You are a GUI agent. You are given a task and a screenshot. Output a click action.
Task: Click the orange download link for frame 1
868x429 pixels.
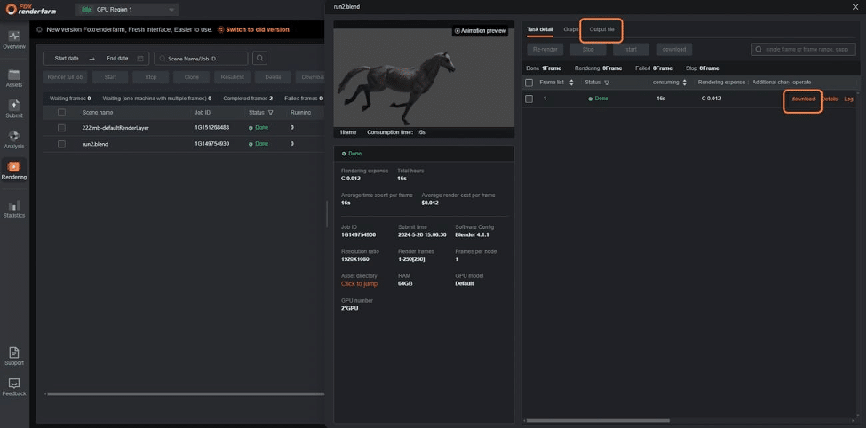(x=803, y=99)
